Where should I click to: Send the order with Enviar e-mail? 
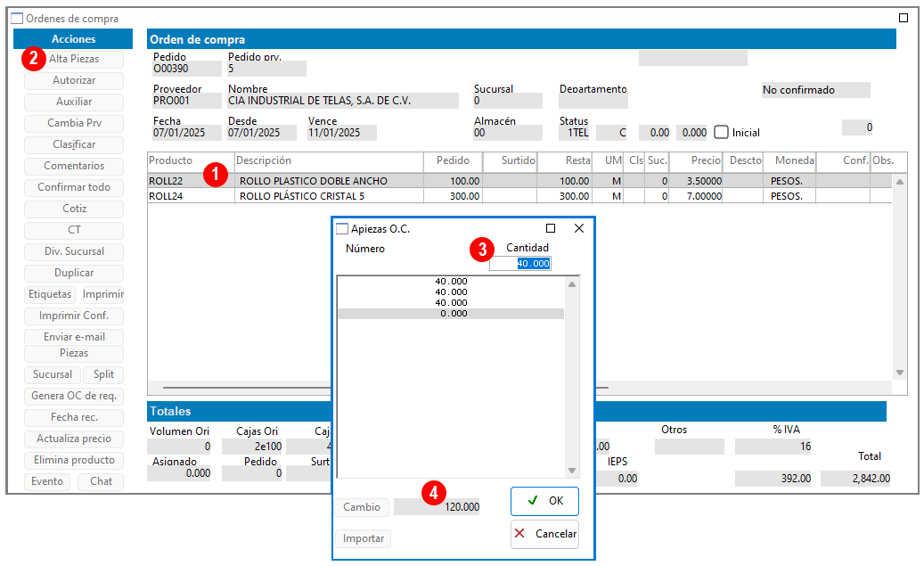74,337
